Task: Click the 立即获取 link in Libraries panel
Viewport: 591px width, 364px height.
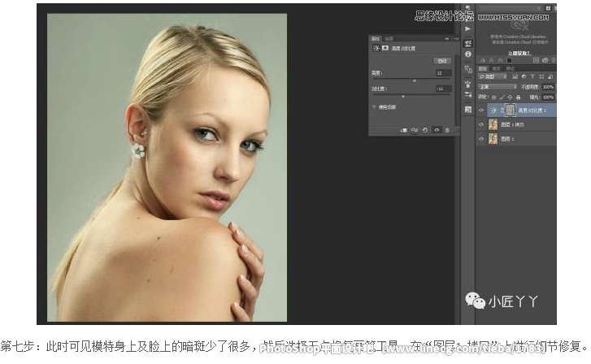Action: pyautogui.click(x=519, y=53)
